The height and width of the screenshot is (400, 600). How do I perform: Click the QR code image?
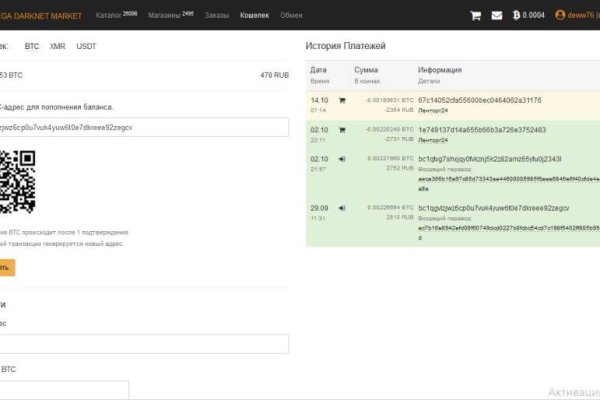(17, 181)
